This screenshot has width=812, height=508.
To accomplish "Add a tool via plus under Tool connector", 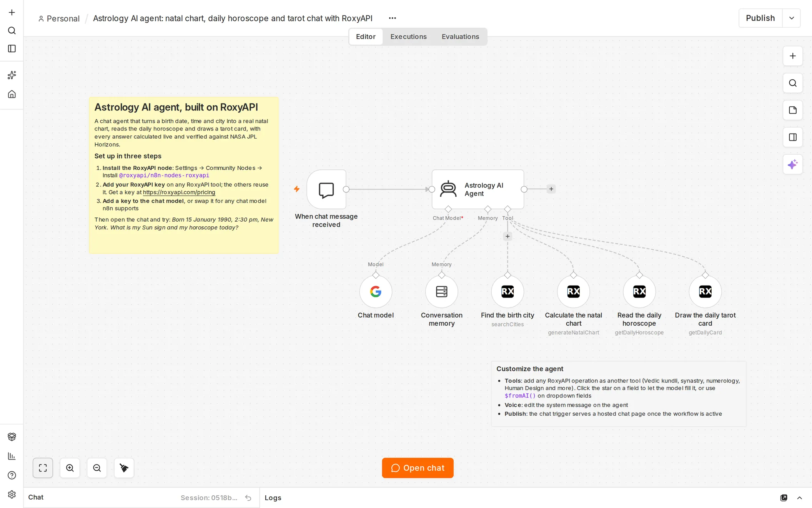I will coord(507,236).
